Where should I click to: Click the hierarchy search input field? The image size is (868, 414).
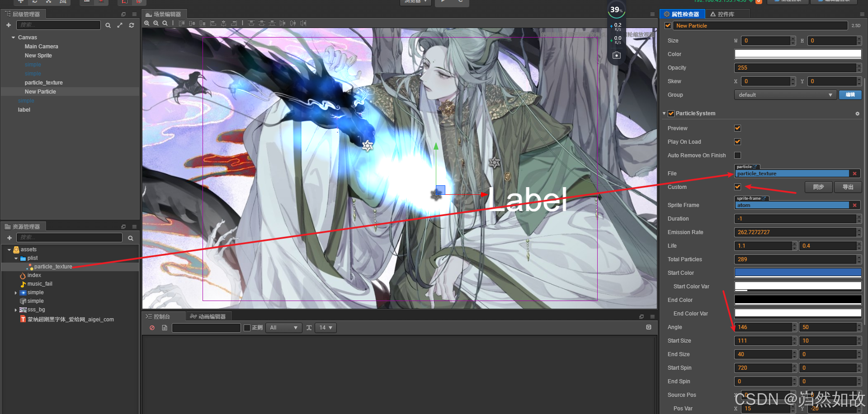pyautogui.click(x=58, y=25)
